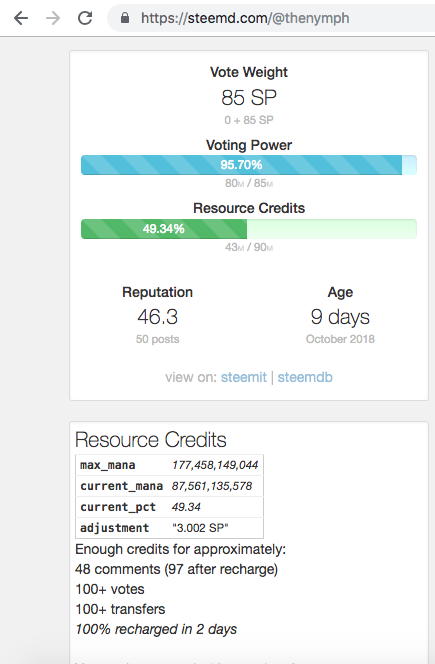Click the Reputation score 46.3
The image size is (435, 664).
click(158, 317)
